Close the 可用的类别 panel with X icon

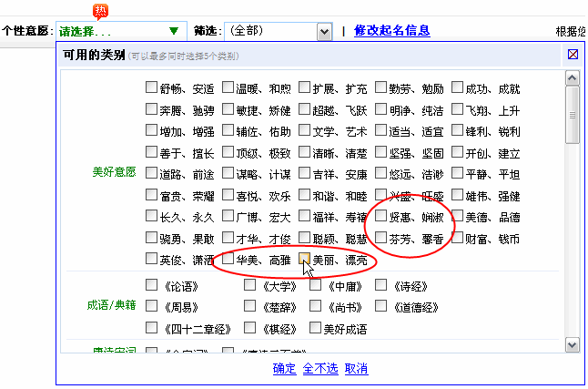click(x=573, y=54)
